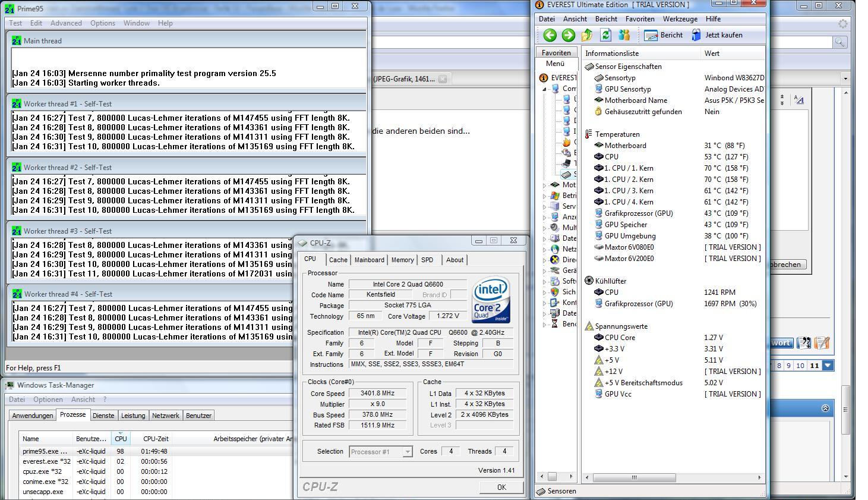Click the 1. CPU / 1. Kern row
The image size is (868, 500).
(x=674, y=168)
